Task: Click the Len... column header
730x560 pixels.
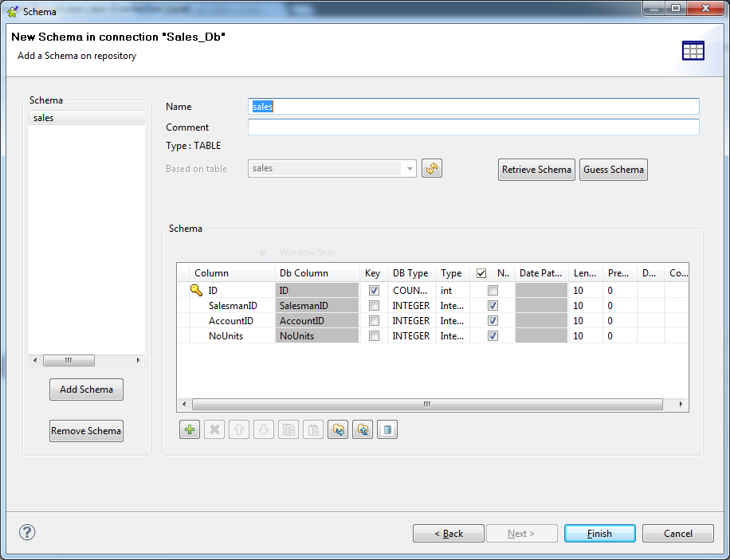Action: coord(585,273)
